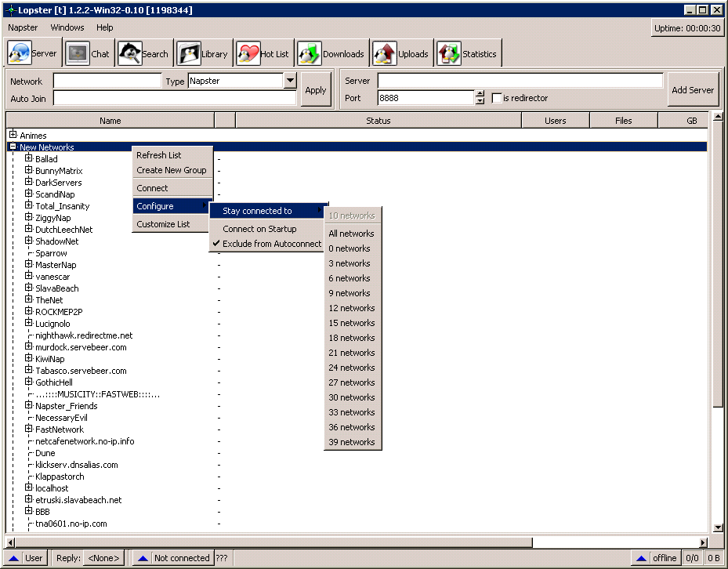Toggle Exclude from Autoconnect option
The image size is (728, 569).
(266, 244)
